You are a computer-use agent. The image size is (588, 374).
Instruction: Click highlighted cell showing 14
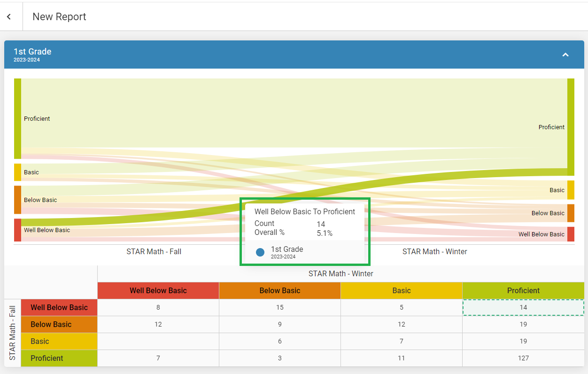(x=523, y=307)
